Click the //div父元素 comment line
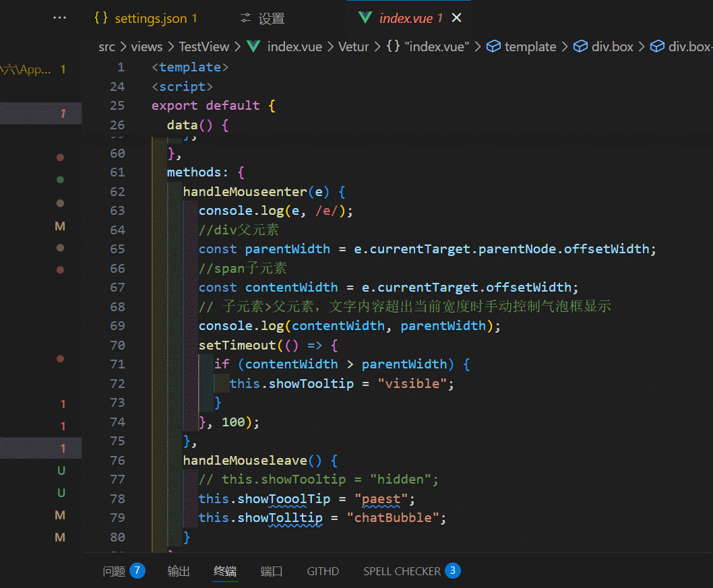Image resolution: width=713 pixels, height=588 pixels. click(x=239, y=230)
